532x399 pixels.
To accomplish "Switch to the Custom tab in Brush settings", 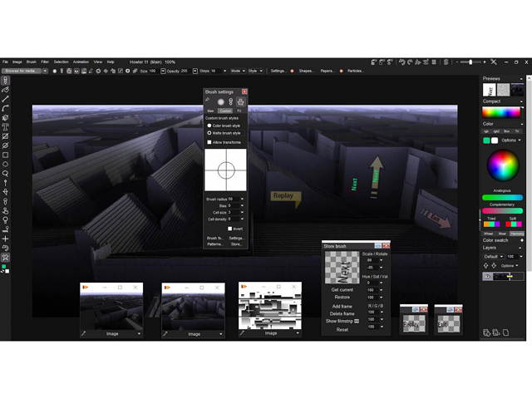I will 225,110.
